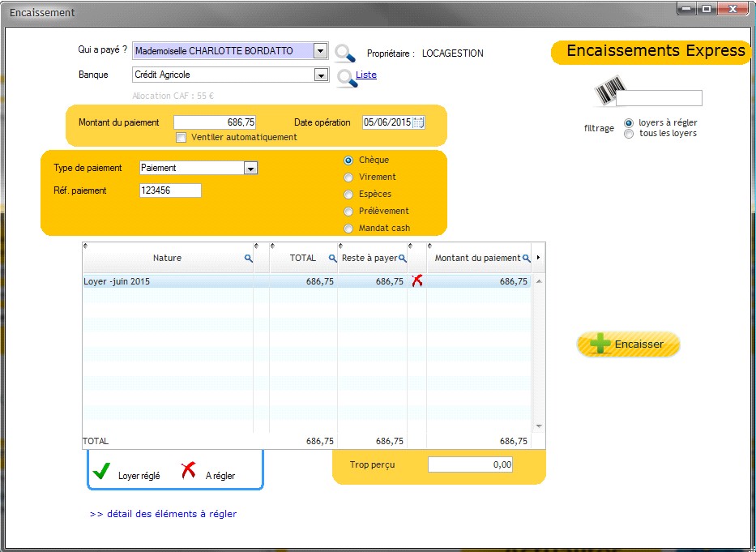Click the Nature column header

click(x=168, y=258)
